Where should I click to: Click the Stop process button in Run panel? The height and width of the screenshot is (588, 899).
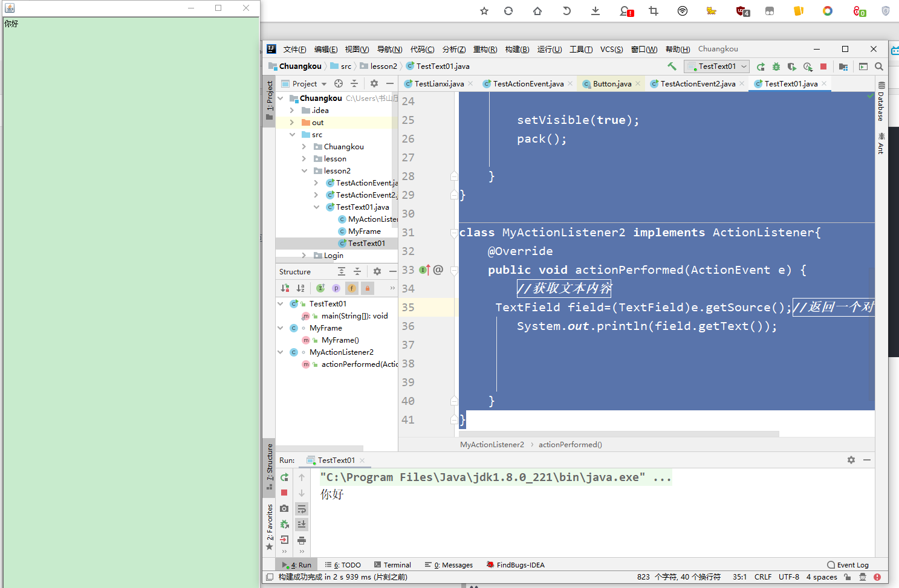click(284, 493)
